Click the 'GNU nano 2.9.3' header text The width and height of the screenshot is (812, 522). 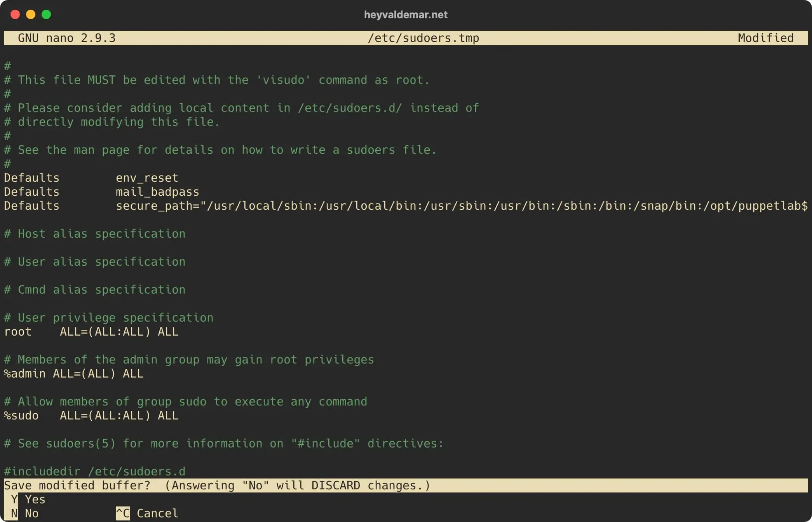point(67,38)
